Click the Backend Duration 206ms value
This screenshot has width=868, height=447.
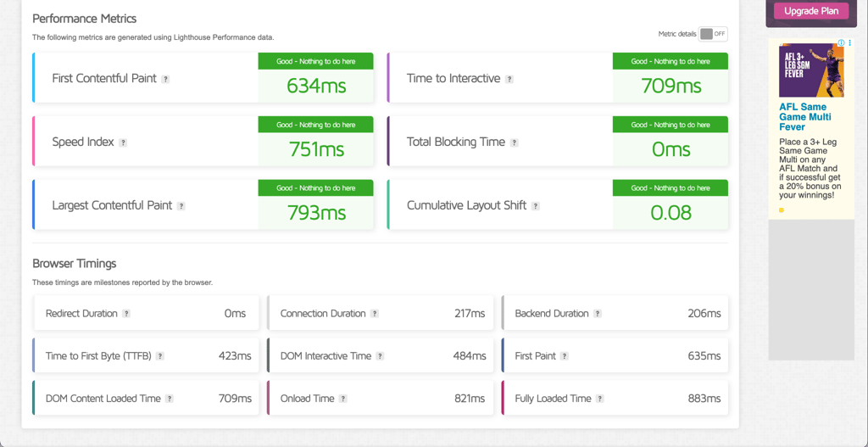(704, 314)
